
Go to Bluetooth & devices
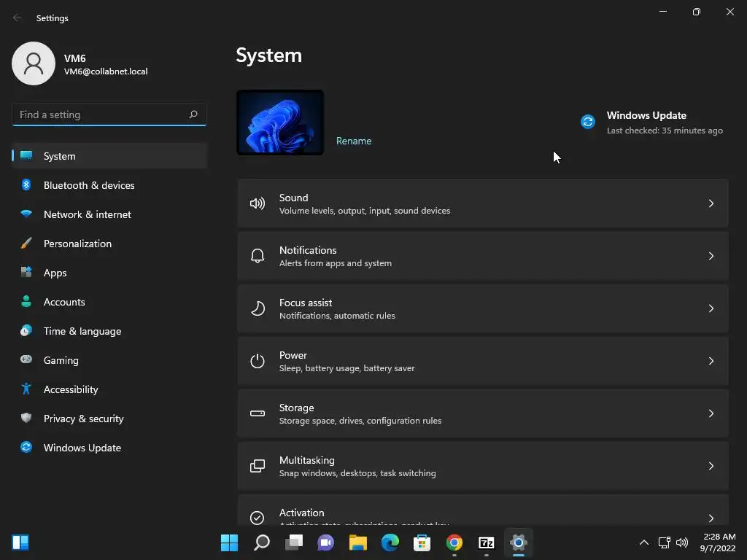pos(109,185)
